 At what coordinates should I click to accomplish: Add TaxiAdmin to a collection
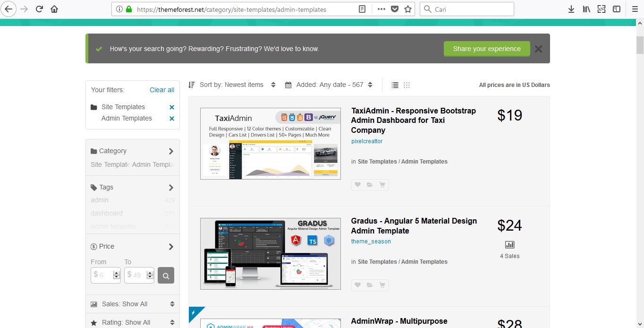(370, 185)
